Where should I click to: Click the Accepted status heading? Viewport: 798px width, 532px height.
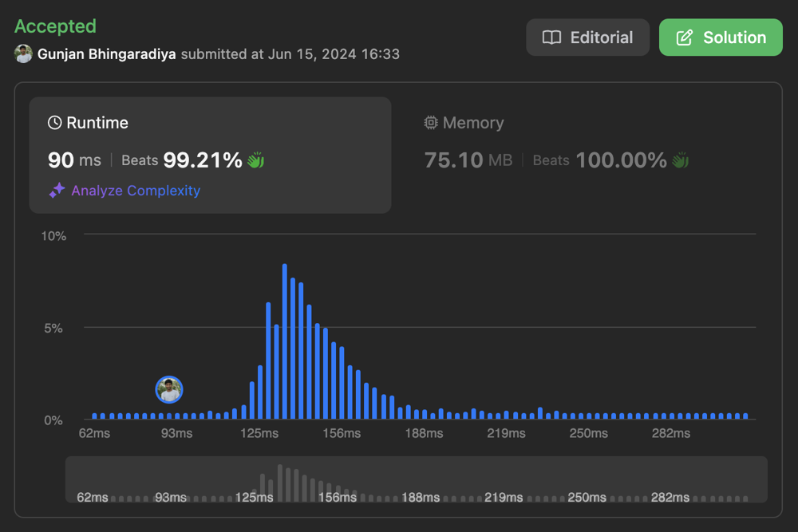(55, 26)
